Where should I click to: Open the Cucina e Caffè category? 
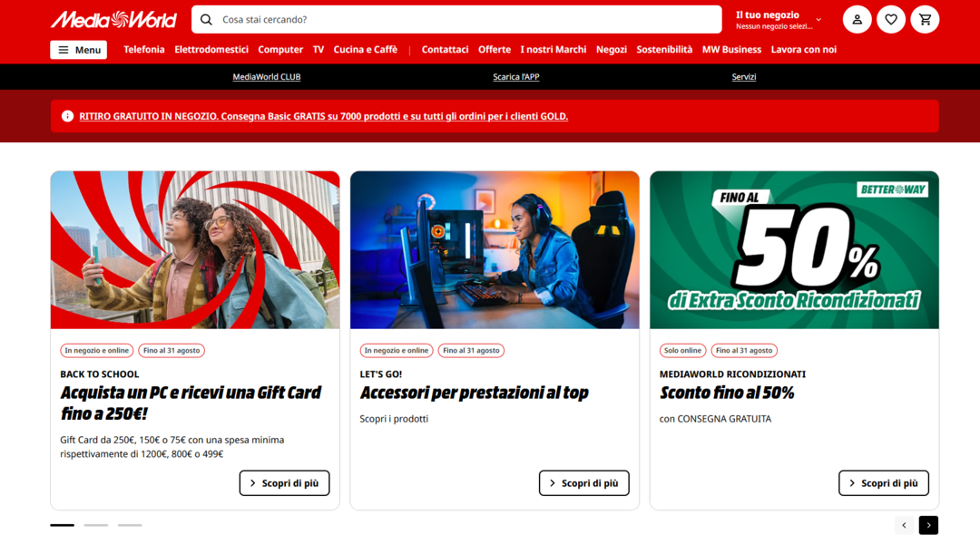point(366,49)
